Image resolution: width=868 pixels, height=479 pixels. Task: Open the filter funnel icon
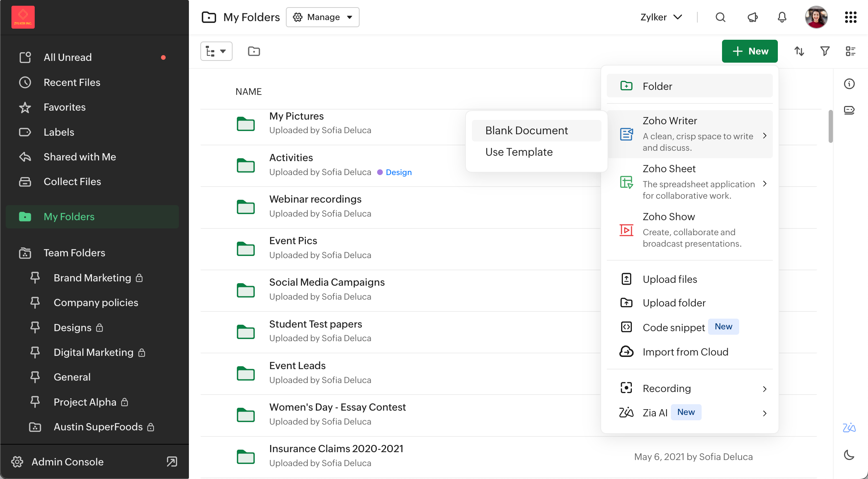(825, 51)
